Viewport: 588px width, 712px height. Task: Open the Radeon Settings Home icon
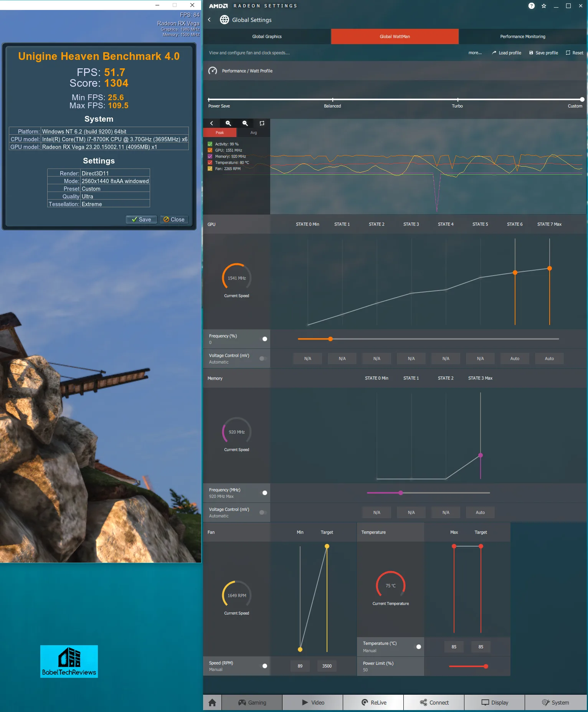[x=212, y=702]
